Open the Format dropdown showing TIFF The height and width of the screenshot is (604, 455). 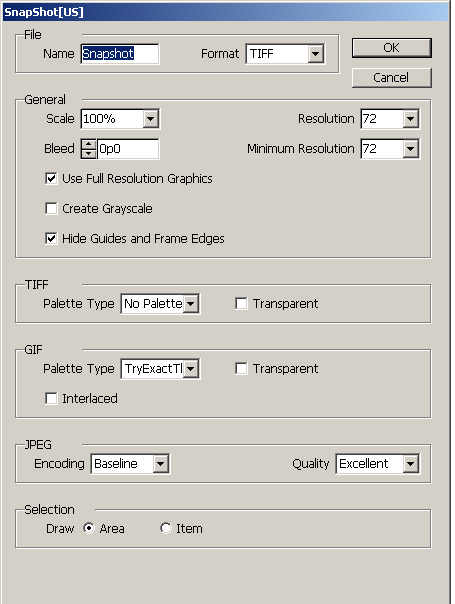tap(285, 54)
